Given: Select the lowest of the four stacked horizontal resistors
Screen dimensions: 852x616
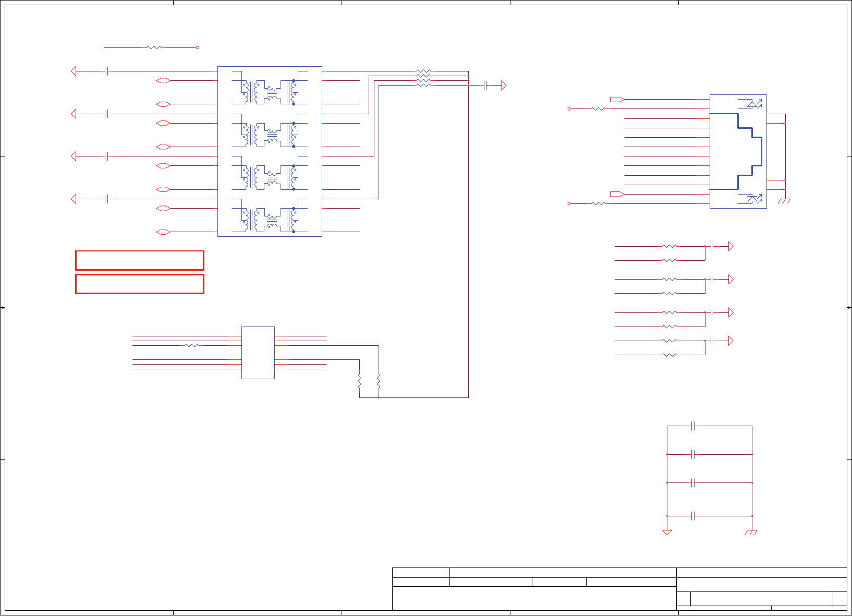Looking at the screenshot, I should pos(423,85).
